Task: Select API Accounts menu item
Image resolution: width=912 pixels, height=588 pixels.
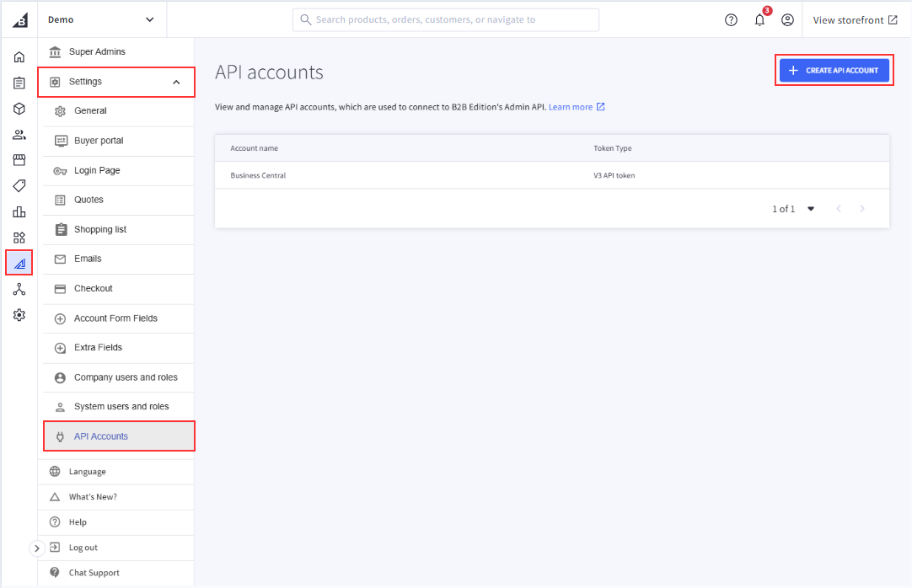Action: point(119,436)
